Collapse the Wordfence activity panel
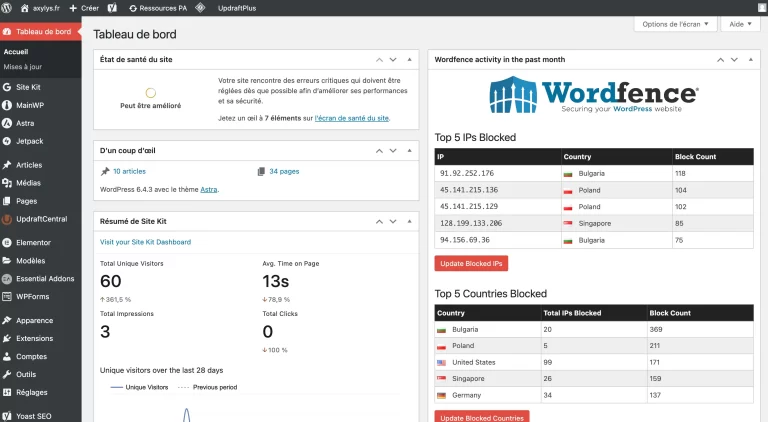The image size is (768, 422). click(x=751, y=60)
